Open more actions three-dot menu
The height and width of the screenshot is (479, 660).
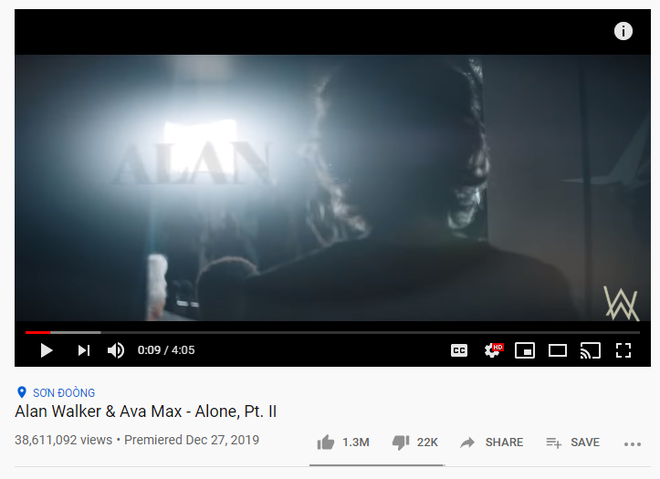(632, 444)
